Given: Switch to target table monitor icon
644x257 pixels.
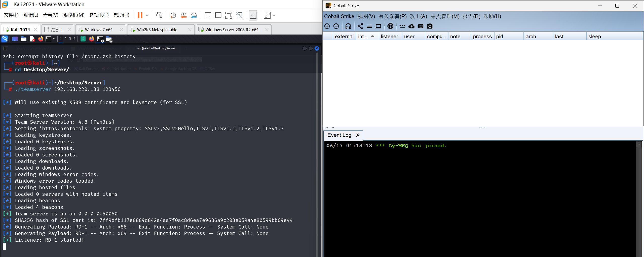Looking at the screenshot, I should coord(378,26).
